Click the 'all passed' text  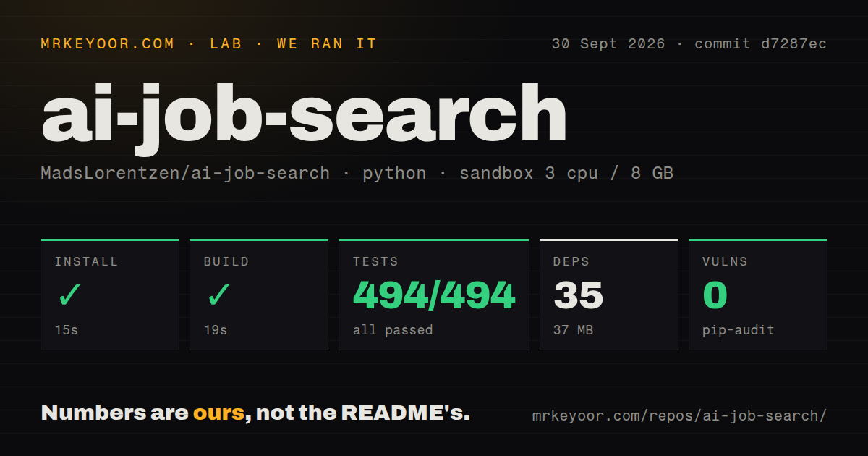pyautogui.click(x=393, y=330)
